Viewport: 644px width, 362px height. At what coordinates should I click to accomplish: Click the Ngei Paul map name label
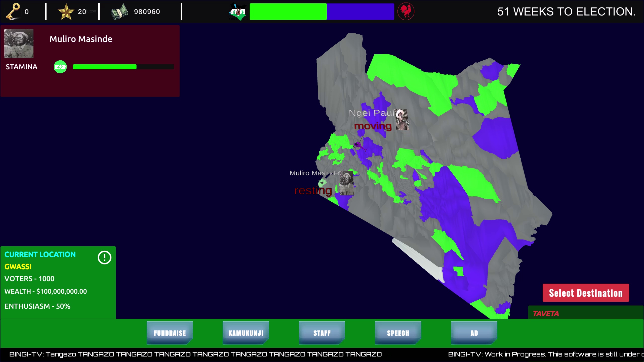pos(372,113)
